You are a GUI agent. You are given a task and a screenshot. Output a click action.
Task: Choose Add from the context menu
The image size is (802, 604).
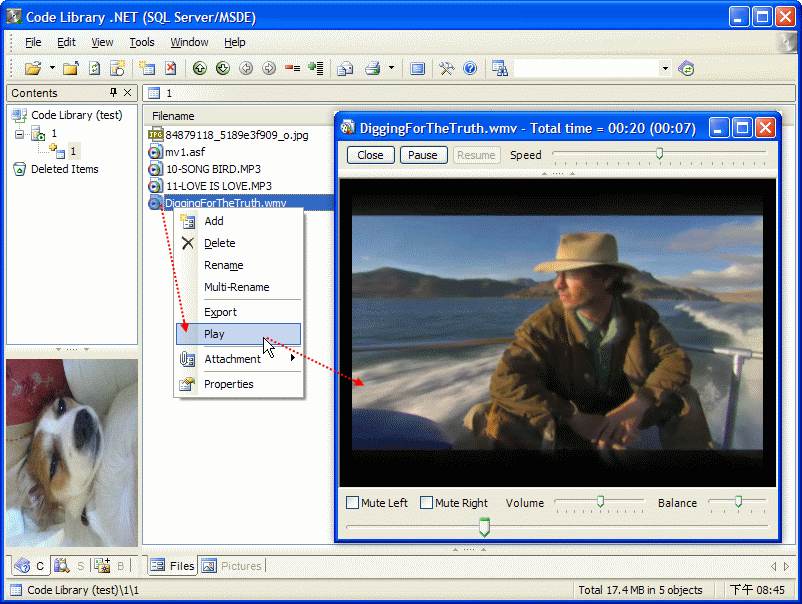pos(238,221)
